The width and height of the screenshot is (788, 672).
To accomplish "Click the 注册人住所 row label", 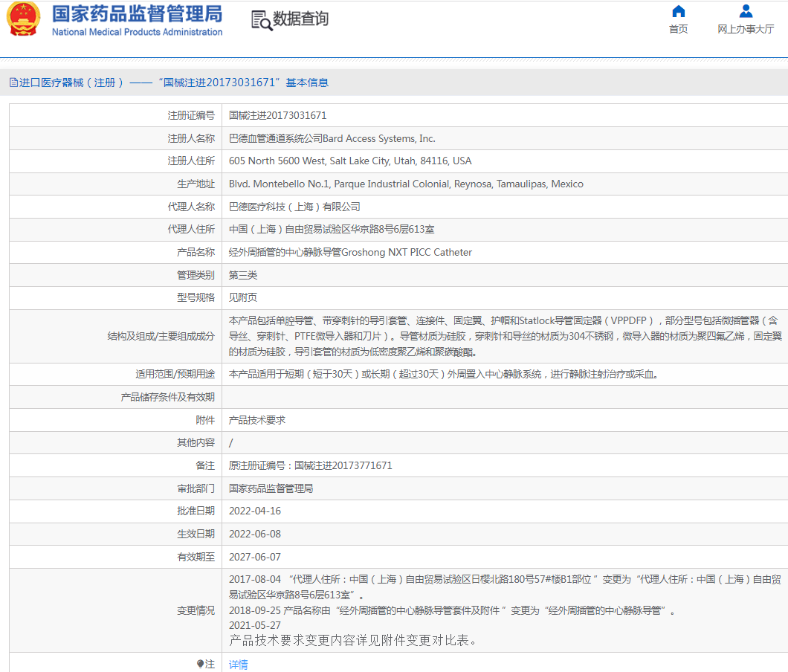I will 191,161.
